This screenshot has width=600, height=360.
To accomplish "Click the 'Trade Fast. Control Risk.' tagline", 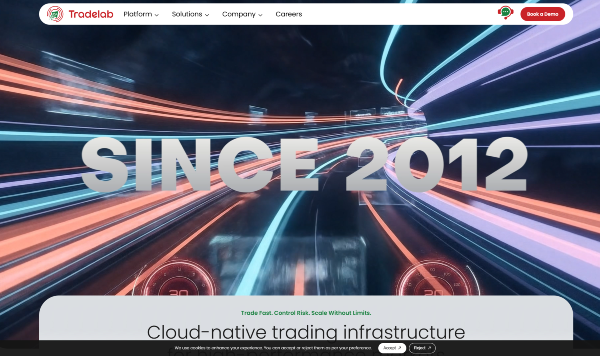I will tap(306, 313).
